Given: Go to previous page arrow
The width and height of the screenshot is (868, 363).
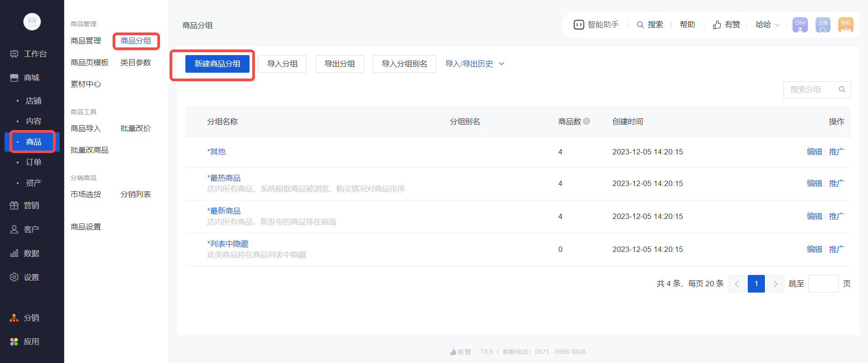Looking at the screenshot, I should pos(736,284).
